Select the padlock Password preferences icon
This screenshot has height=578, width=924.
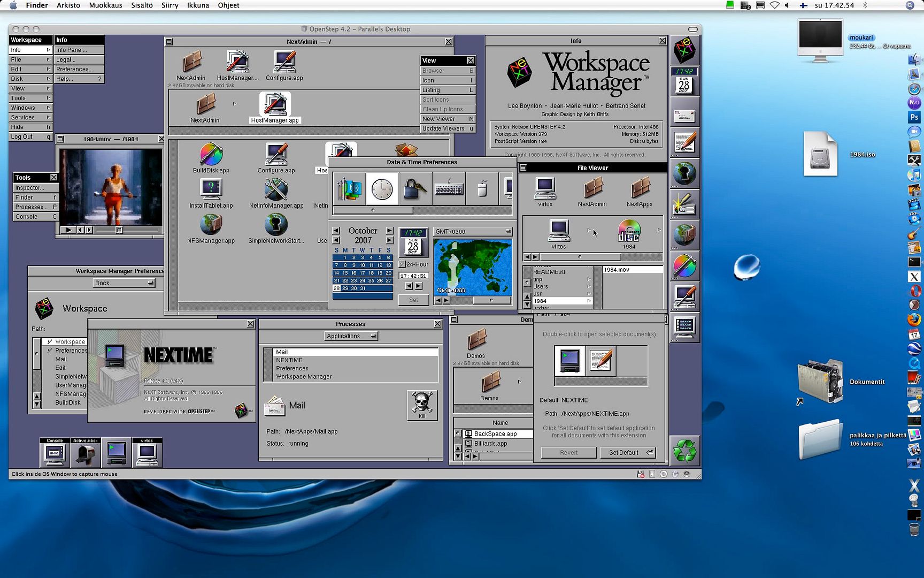pyautogui.click(x=415, y=188)
